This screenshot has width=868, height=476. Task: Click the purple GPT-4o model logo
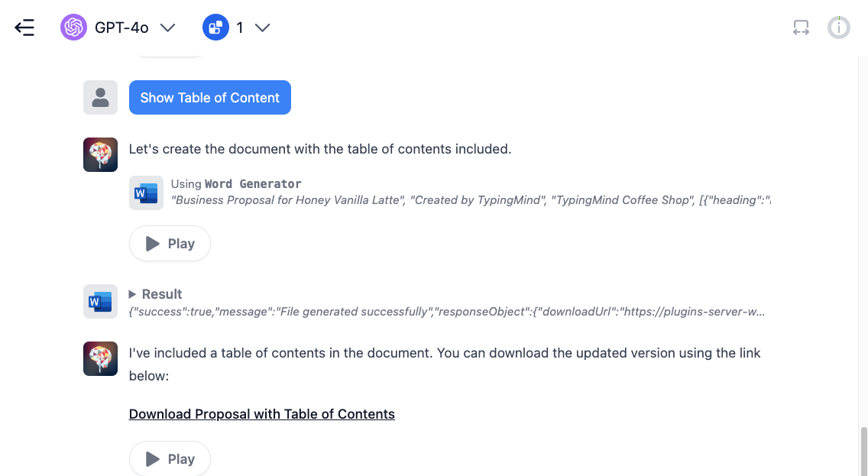tap(73, 27)
